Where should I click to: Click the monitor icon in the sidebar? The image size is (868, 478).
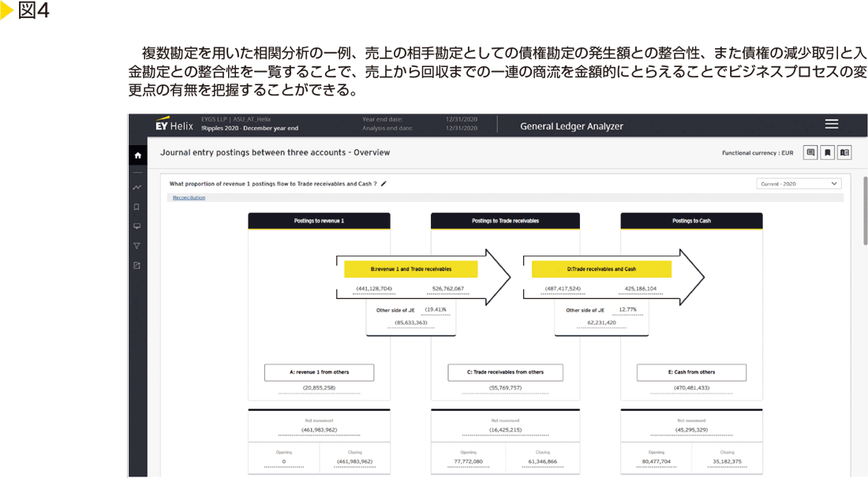point(137,226)
